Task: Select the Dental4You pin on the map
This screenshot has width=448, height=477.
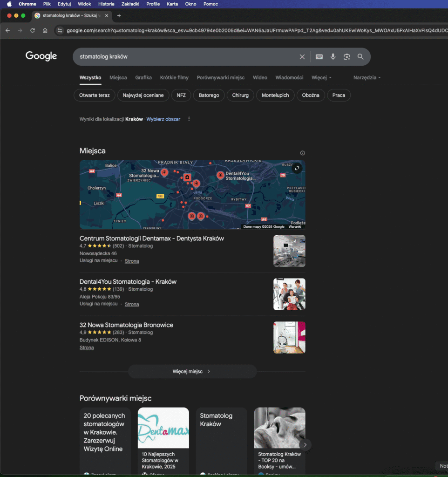Action: [x=220, y=175]
